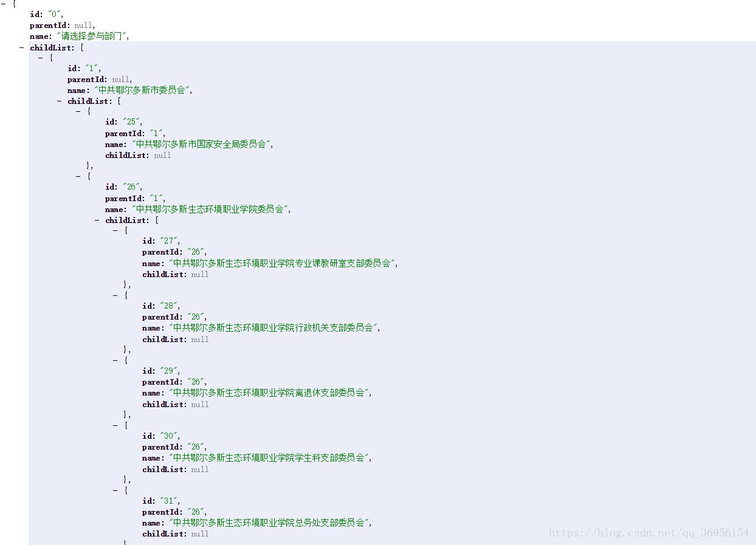Collapse the object containing id "27"
This screenshot has height=545, width=756.
pyautogui.click(x=115, y=230)
